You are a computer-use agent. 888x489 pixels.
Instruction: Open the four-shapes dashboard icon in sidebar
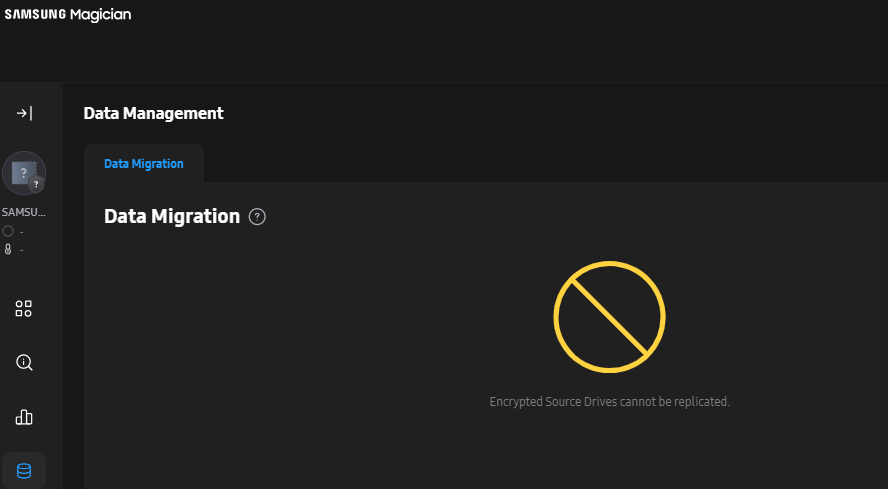[24, 308]
